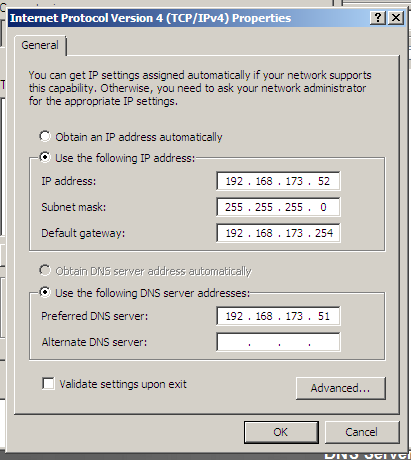Screen dimensions: 411x460
Task: Click the Help question mark button
Action: [x=378, y=18]
